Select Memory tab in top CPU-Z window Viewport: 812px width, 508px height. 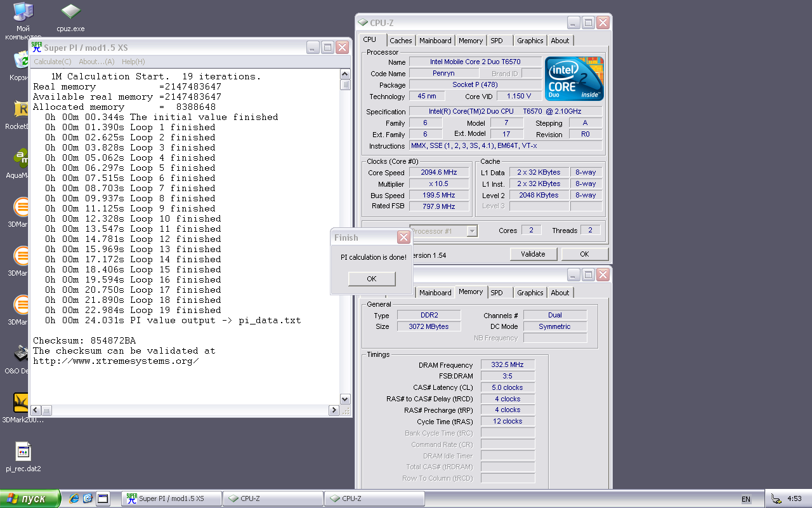471,41
